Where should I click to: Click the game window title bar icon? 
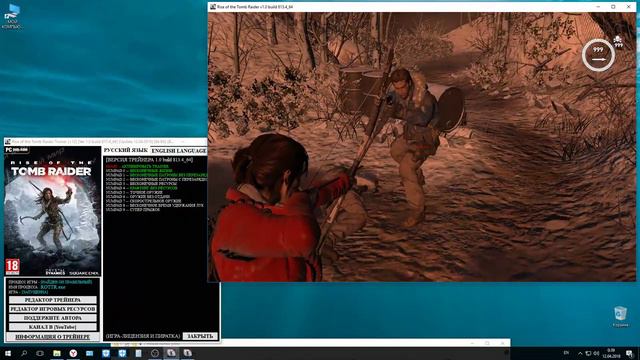[x=213, y=7]
